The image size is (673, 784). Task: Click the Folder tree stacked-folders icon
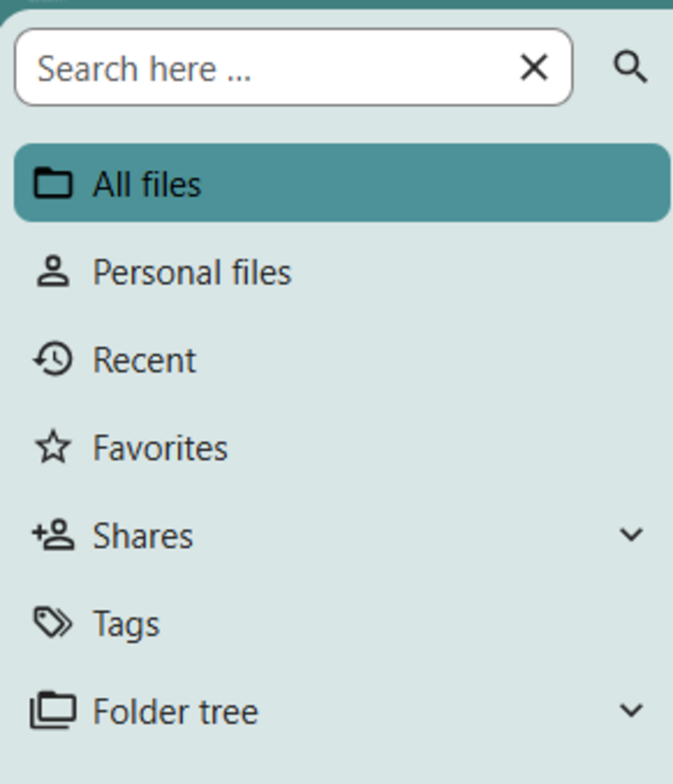point(53,711)
